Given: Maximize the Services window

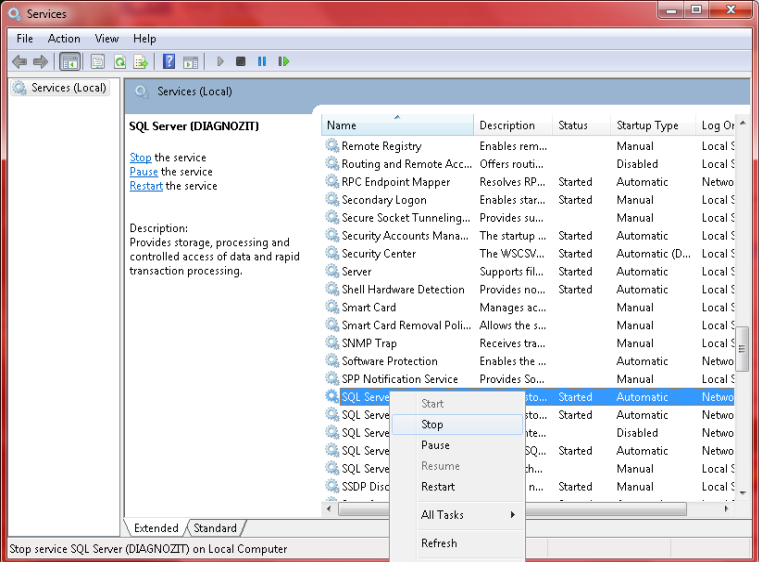Looking at the screenshot, I should tap(696, 10).
